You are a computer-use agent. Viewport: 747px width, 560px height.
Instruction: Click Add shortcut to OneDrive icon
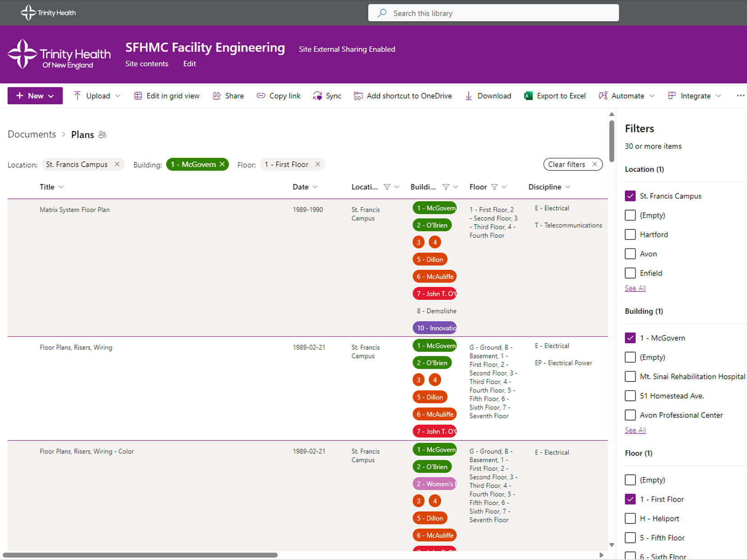(358, 96)
